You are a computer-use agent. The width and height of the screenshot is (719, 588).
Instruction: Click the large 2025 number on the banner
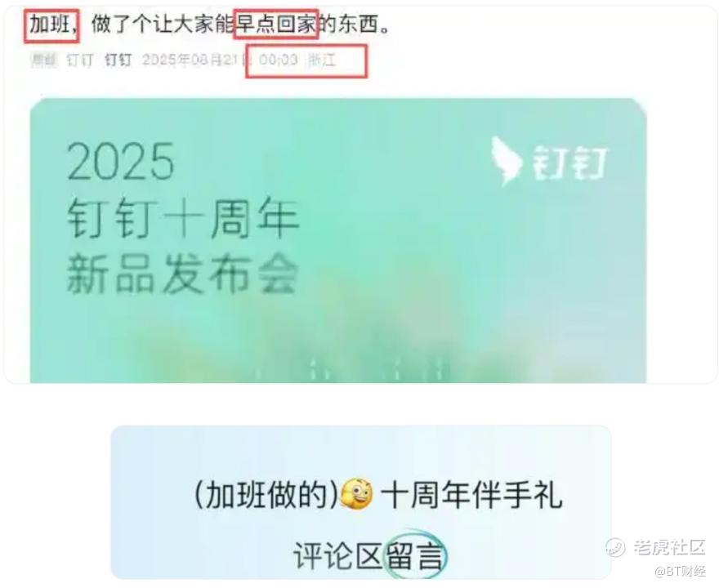point(121,162)
